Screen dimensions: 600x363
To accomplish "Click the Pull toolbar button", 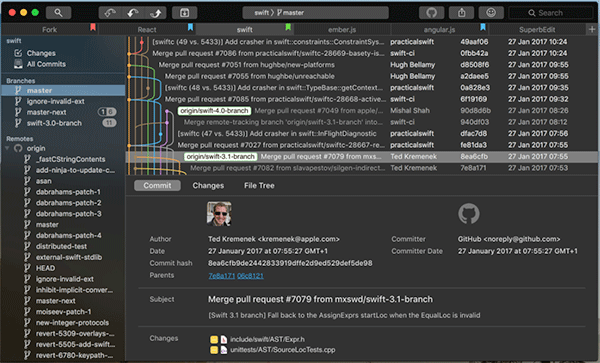I will click(133, 13).
